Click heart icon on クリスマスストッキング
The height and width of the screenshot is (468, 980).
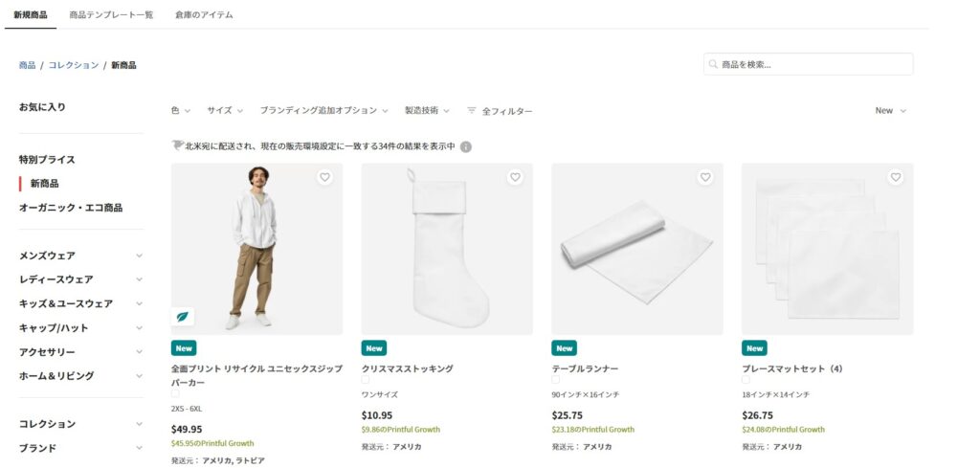[515, 177]
